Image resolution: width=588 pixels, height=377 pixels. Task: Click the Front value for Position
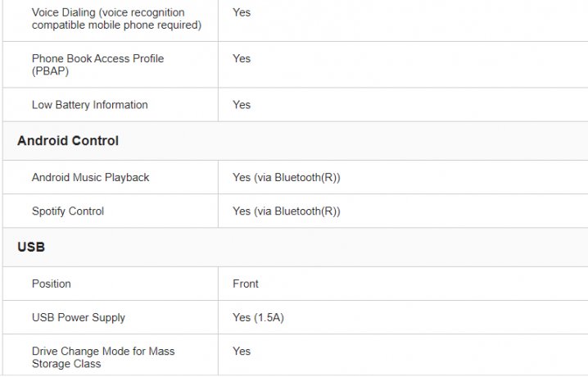point(246,284)
